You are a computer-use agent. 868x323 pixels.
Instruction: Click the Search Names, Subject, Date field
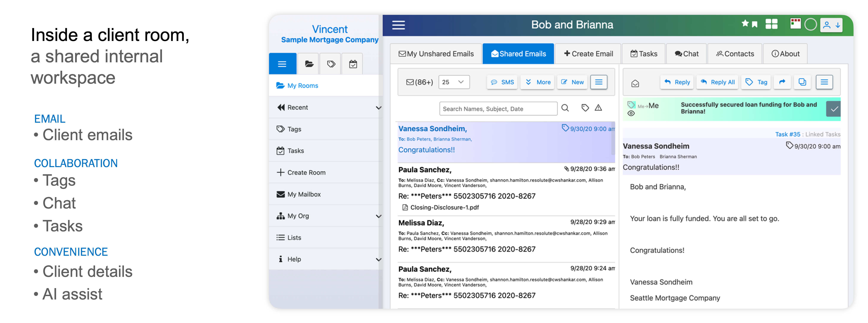point(498,109)
